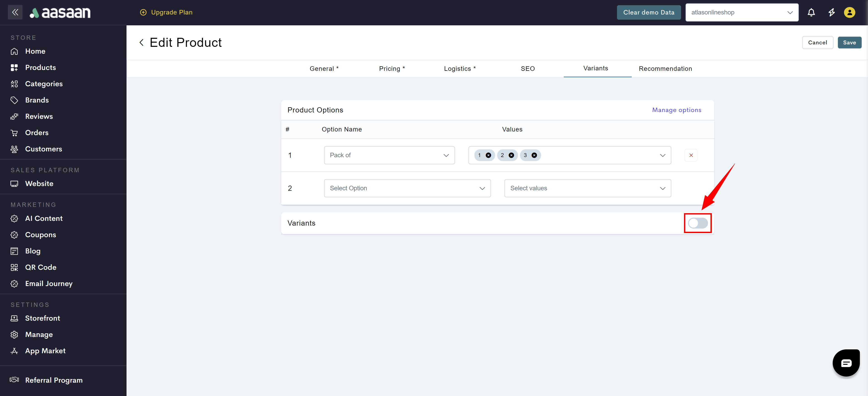This screenshot has width=868, height=396.
Task: Open the Manage options link
Action: point(677,110)
